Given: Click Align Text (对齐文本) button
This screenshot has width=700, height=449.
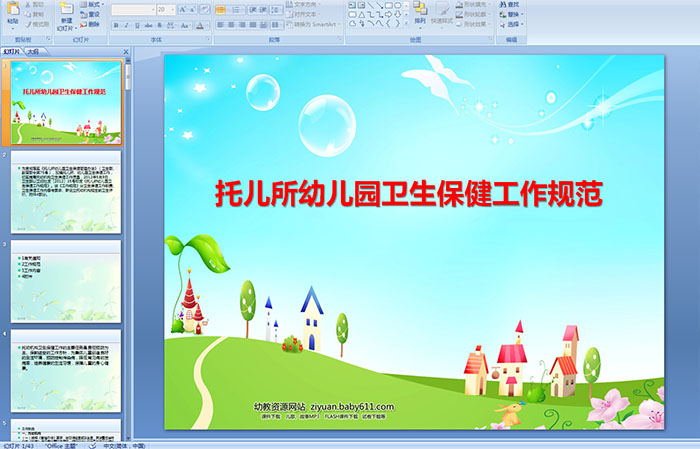Looking at the screenshot, I should click(302, 14).
